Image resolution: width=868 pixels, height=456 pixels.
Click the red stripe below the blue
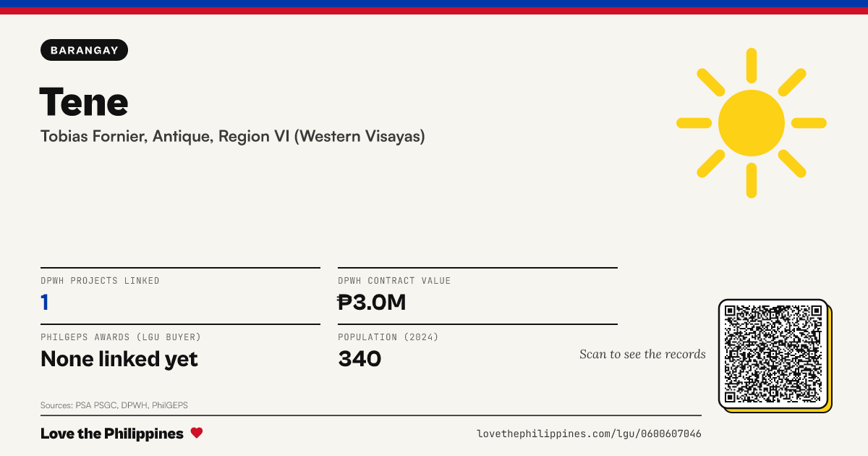coord(434,11)
